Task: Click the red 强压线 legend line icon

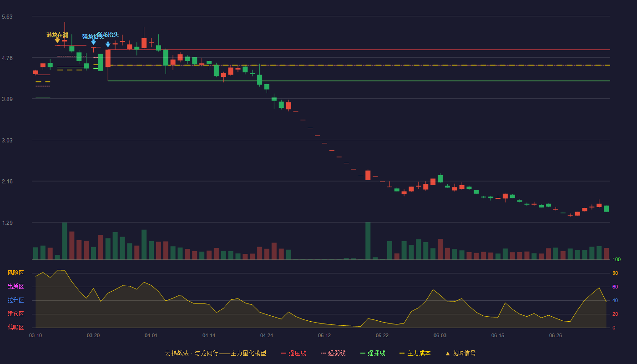Action: pyautogui.click(x=284, y=354)
